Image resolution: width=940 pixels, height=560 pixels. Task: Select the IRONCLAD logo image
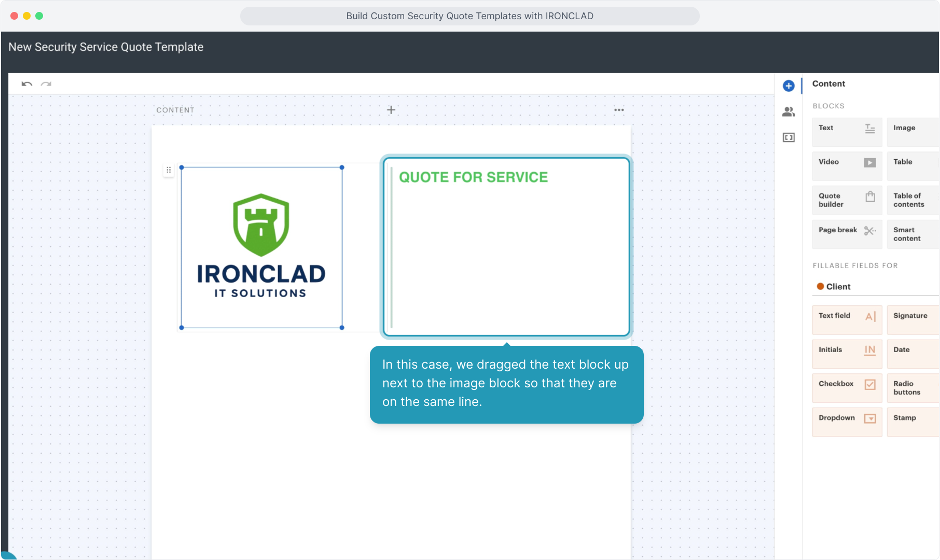pyautogui.click(x=261, y=247)
